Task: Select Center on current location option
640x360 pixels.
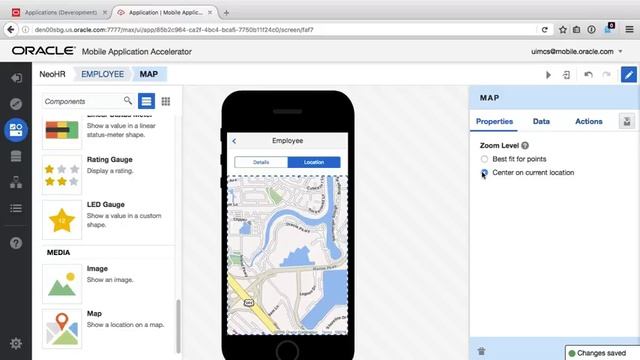Action: point(484,173)
